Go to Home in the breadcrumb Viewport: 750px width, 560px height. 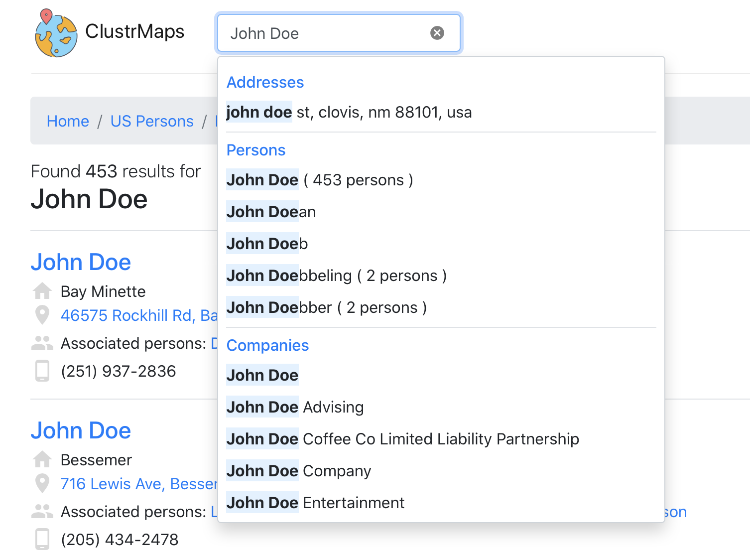tap(68, 121)
